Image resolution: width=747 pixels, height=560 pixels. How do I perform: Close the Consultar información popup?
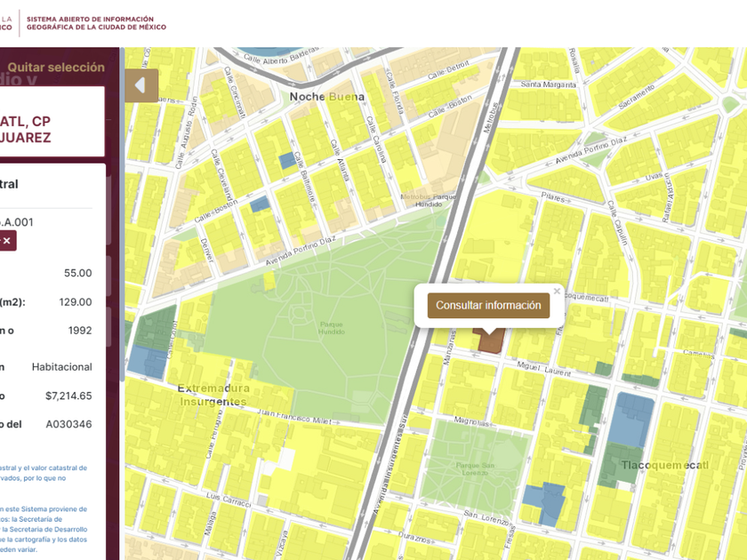tap(557, 291)
